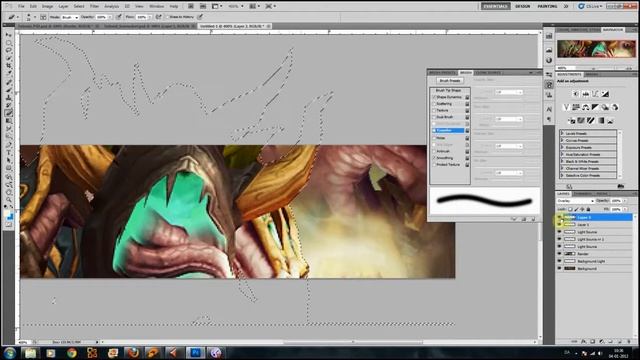Click the foreground color swatch

click(x=7, y=214)
